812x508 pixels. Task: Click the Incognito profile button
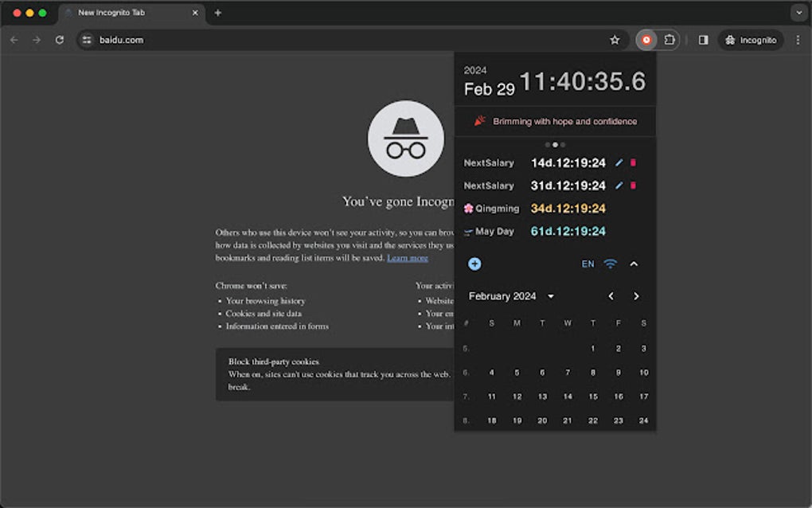(x=749, y=39)
